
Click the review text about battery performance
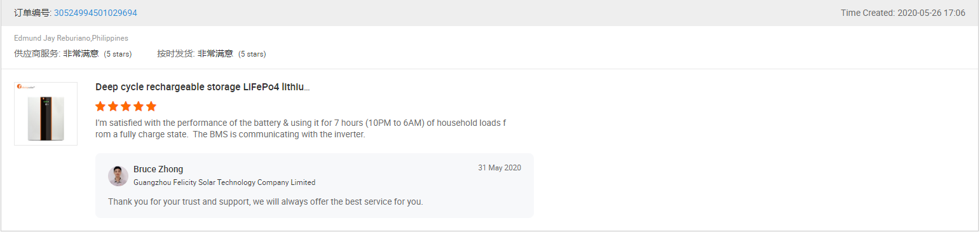301,128
